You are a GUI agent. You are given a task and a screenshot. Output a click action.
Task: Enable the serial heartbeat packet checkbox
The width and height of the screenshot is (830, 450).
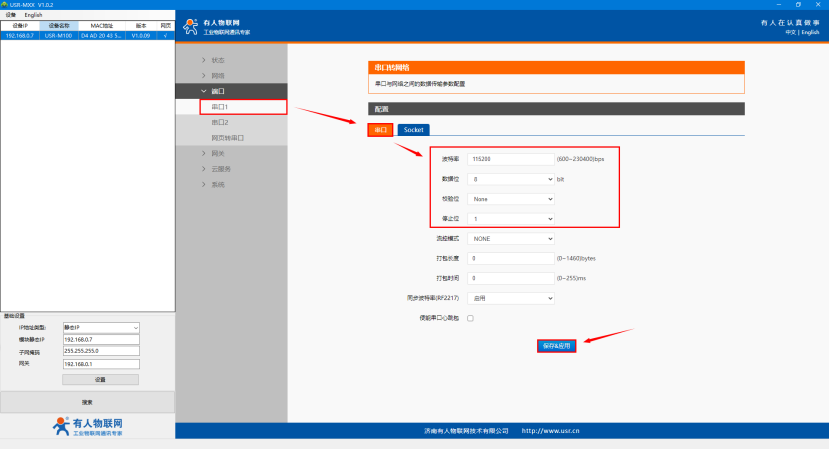pos(470,318)
